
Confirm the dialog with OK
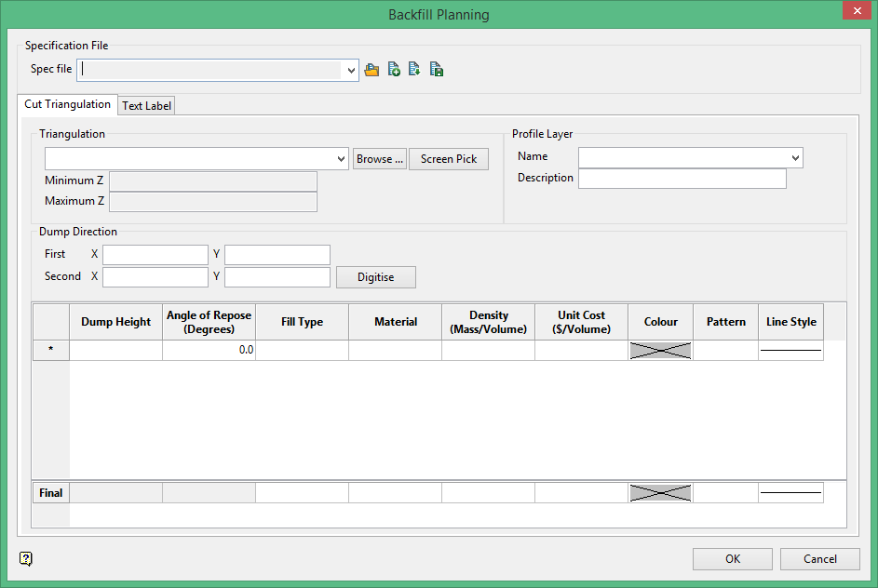(x=733, y=559)
